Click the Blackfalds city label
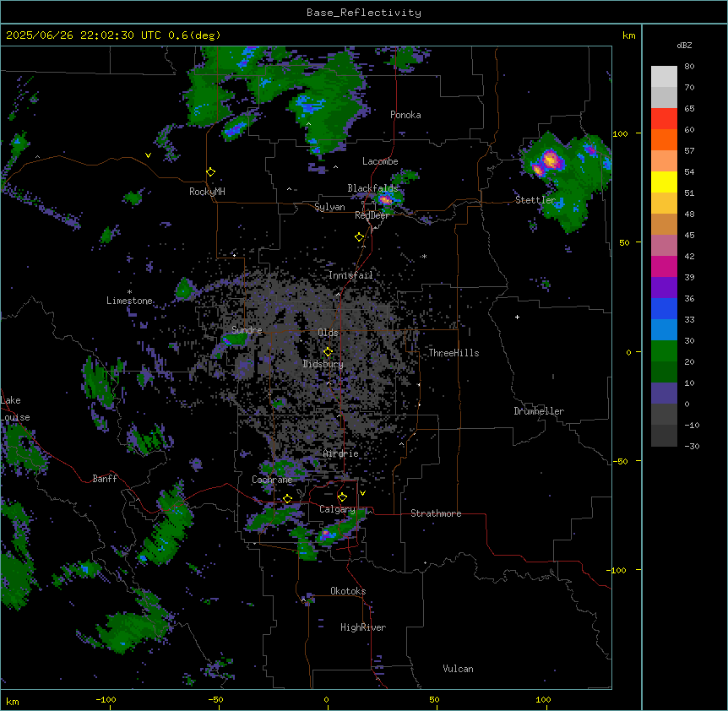 (x=372, y=188)
